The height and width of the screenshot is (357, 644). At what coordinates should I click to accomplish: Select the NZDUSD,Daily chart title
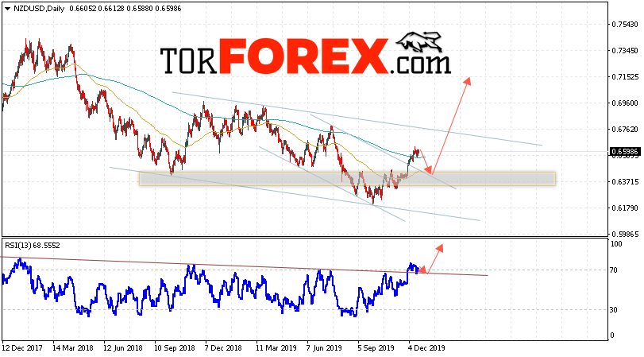click(39, 9)
